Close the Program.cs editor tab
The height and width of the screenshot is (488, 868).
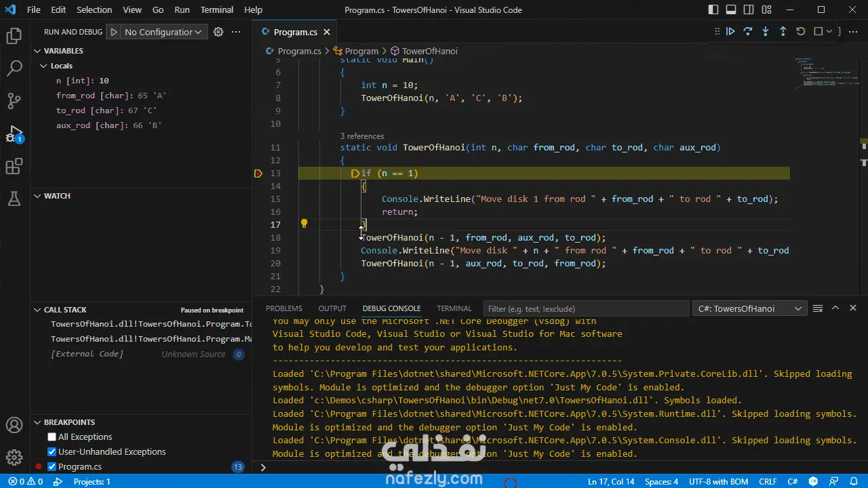click(326, 32)
